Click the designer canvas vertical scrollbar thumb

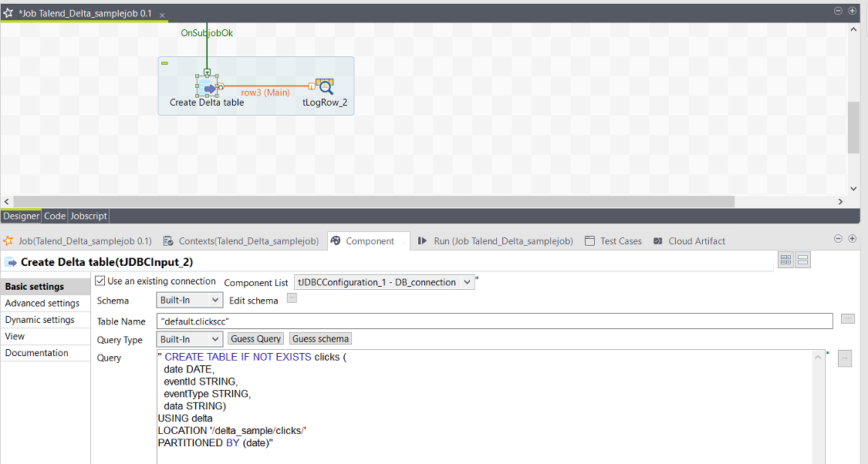click(x=853, y=127)
